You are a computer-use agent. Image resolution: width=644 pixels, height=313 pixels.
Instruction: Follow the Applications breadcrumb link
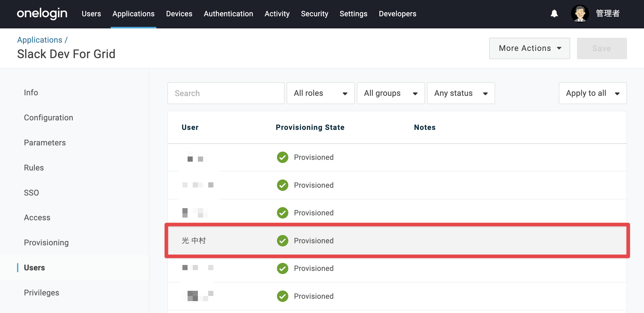[x=40, y=40]
